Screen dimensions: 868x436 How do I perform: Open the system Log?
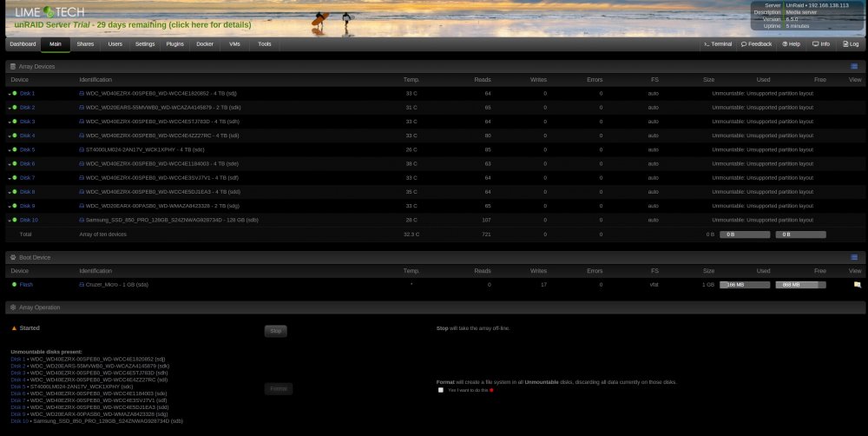(x=851, y=44)
